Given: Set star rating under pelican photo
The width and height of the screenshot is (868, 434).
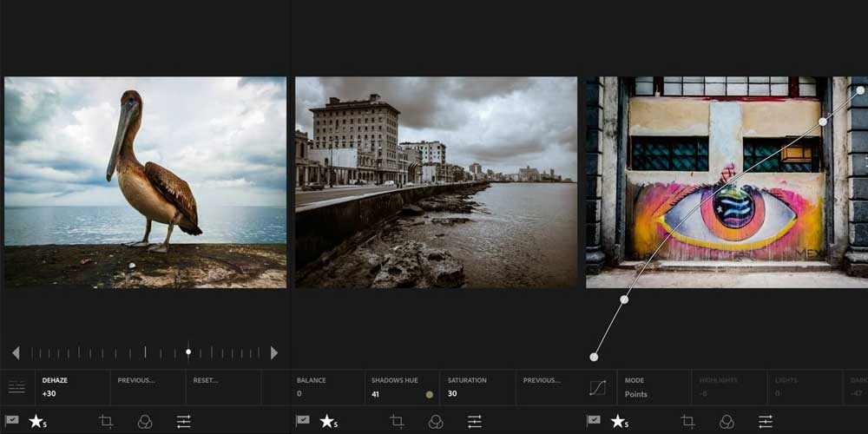Looking at the screenshot, I should point(37,421).
